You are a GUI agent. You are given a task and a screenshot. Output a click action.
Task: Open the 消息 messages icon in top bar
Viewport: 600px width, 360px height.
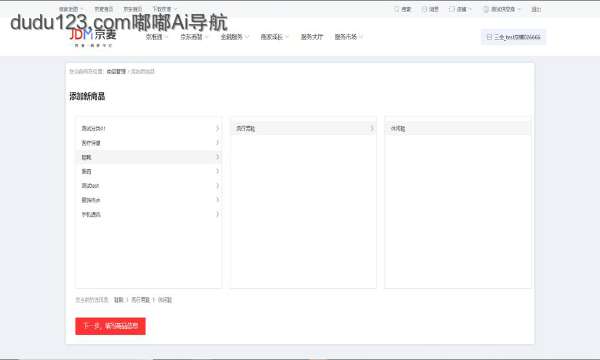click(424, 9)
